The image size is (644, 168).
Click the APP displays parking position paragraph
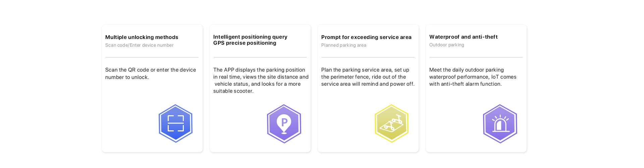261,81
